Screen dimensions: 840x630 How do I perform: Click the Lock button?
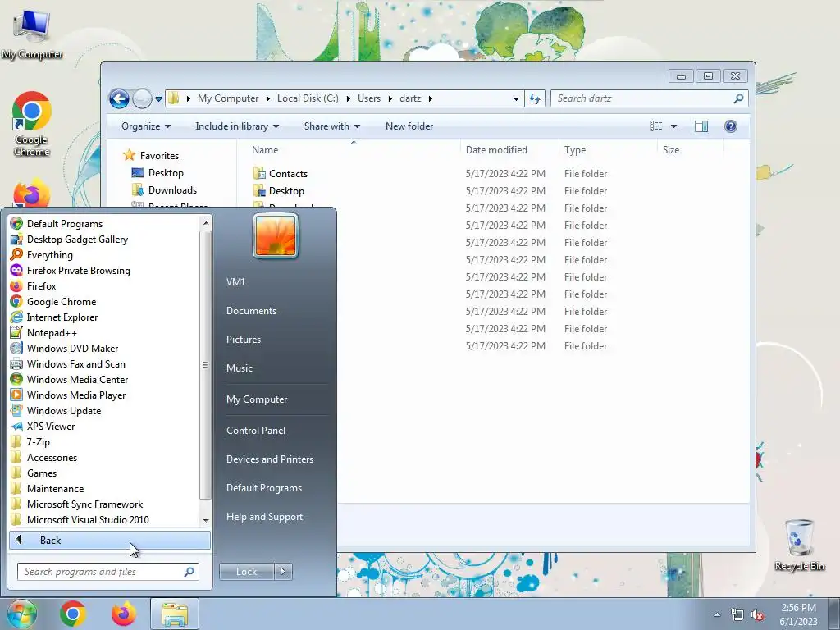point(246,572)
